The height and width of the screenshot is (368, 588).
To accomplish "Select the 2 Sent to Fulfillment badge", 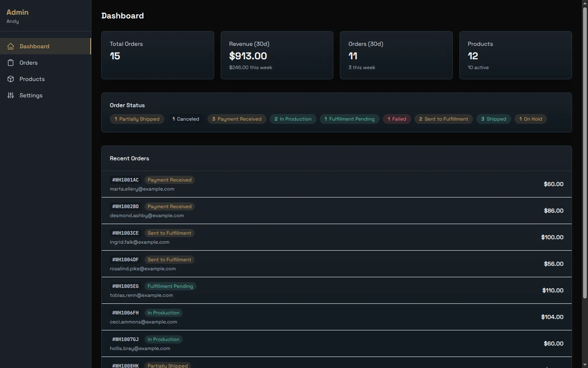I will coord(444,119).
